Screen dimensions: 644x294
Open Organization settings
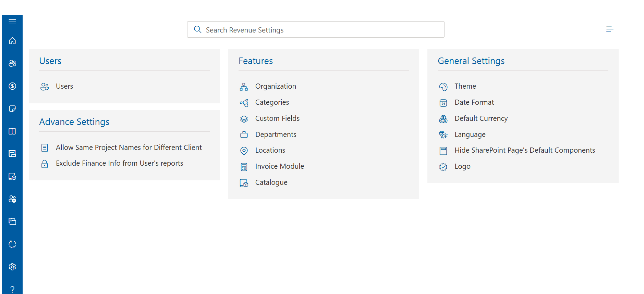coord(276,86)
